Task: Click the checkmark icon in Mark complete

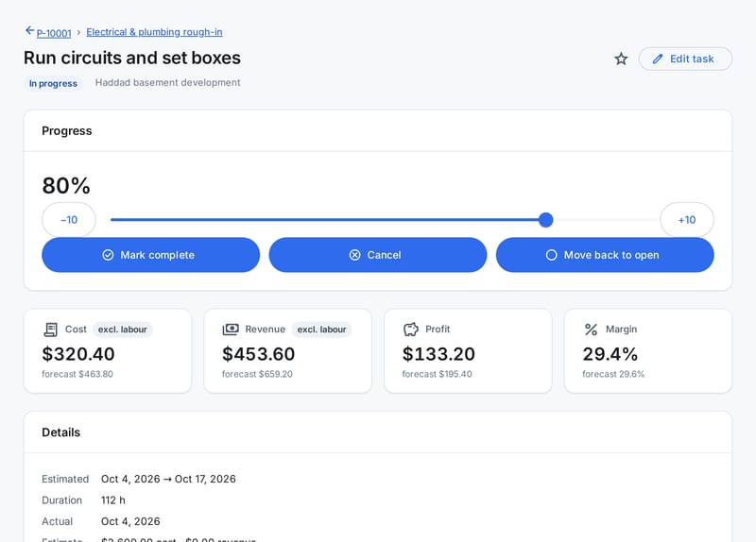Action: pos(108,255)
